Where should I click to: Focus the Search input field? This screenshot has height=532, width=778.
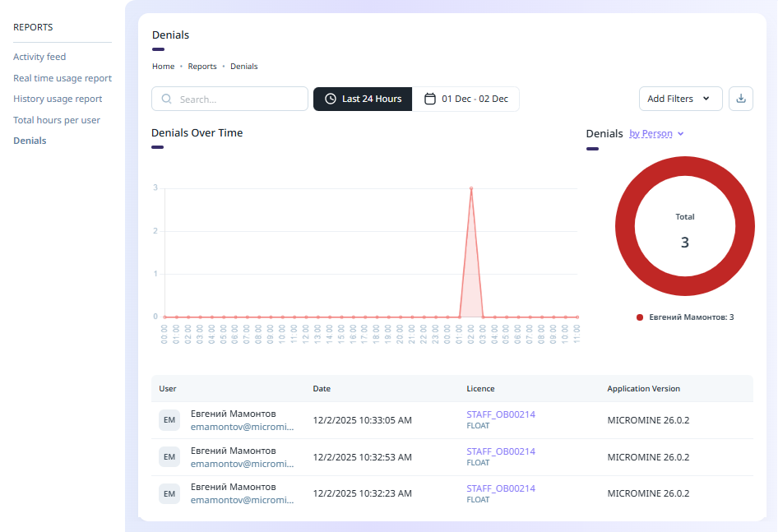(238, 99)
